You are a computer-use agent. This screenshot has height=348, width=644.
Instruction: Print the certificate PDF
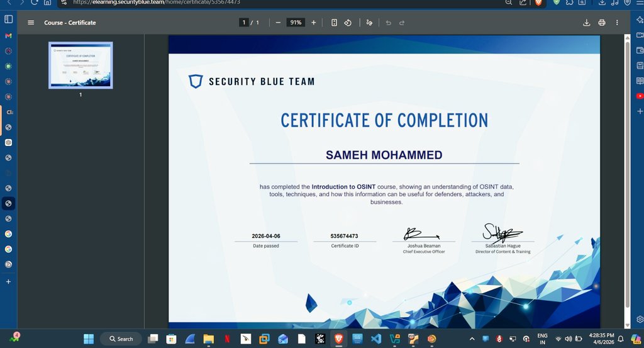coord(602,23)
